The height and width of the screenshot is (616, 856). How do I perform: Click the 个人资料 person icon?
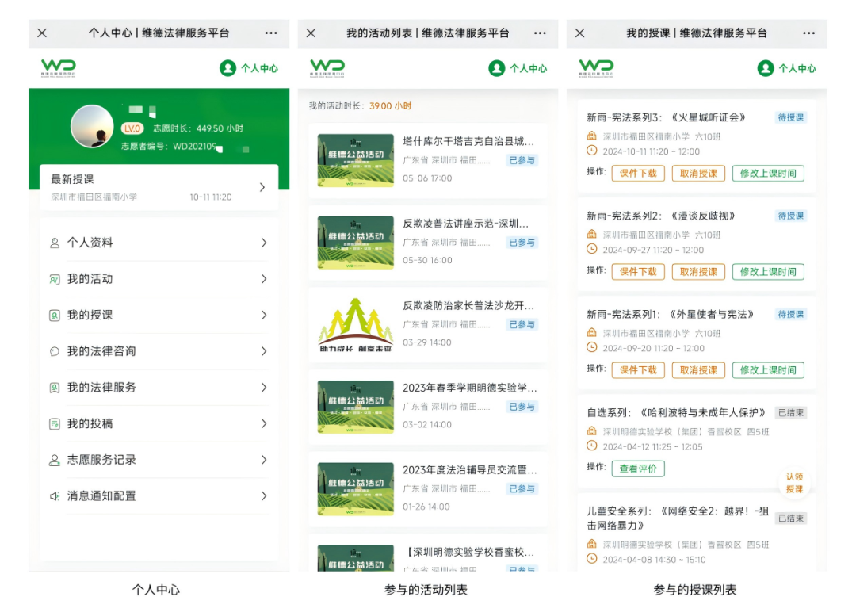pyautogui.click(x=55, y=243)
